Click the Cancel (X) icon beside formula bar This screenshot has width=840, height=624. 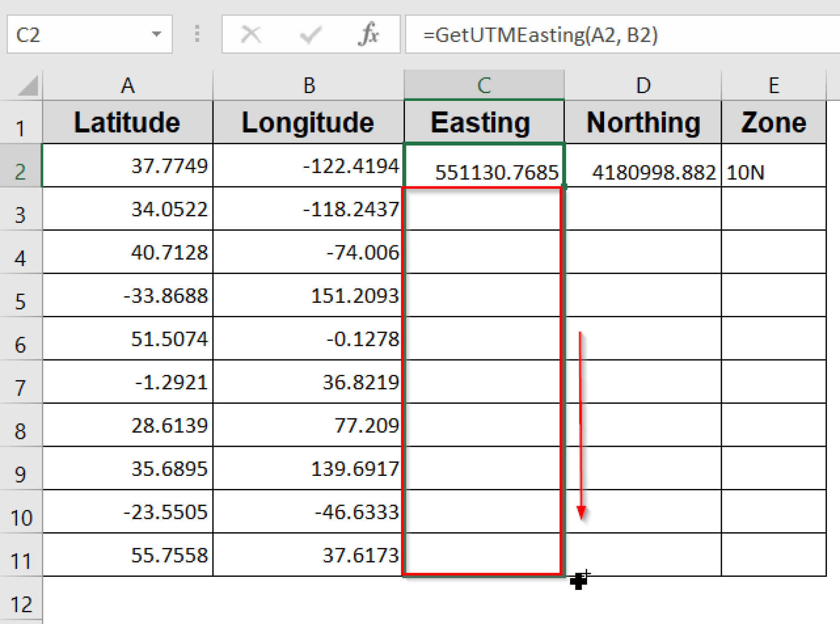click(251, 34)
